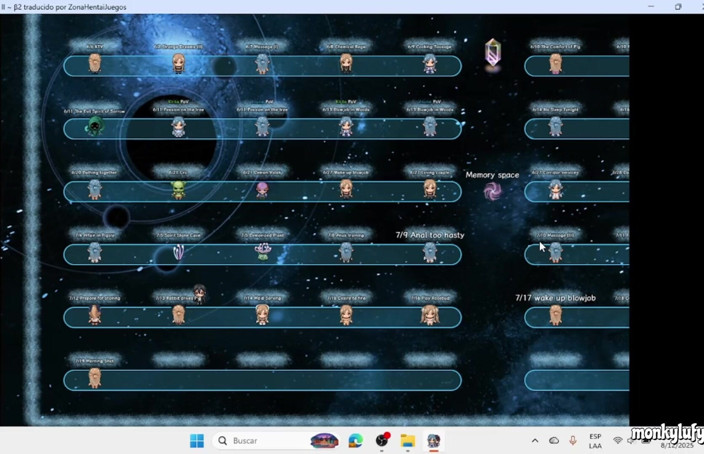The height and width of the screenshot is (454, 704).
Task: Click the OneDrive cloud tray icon
Action: (554, 441)
